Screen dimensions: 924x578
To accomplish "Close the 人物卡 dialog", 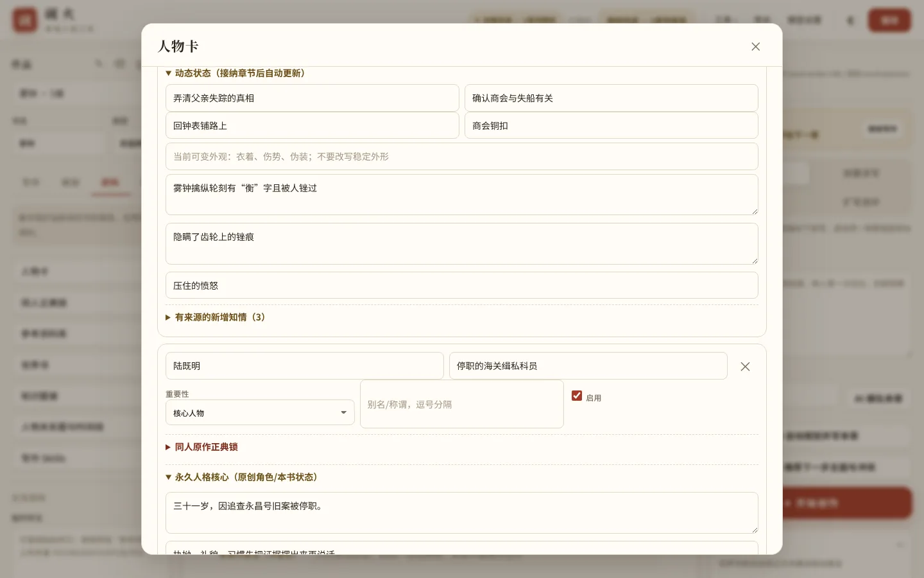I will (755, 46).
